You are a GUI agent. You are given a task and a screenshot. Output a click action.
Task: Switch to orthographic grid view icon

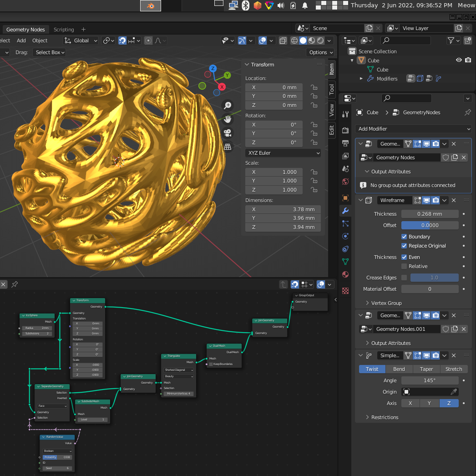[x=228, y=147]
